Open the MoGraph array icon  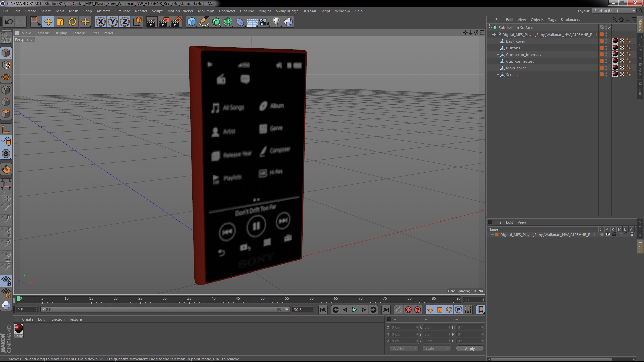228,22
